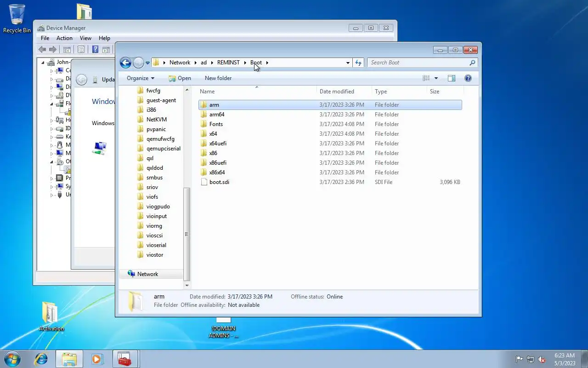This screenshot has width=588, height=368.
Task: Select the Recycle Bin desktop icon
Action: tap(17, 18)
